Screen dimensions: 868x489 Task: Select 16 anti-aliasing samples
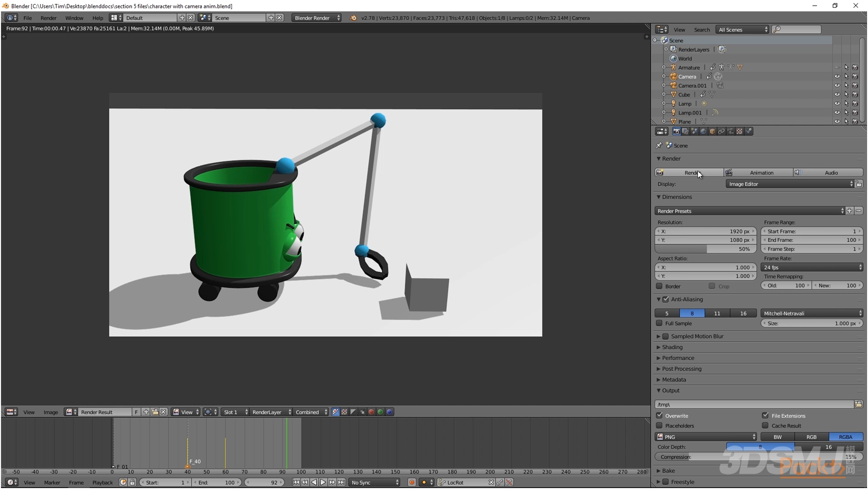tap(743, 313)
